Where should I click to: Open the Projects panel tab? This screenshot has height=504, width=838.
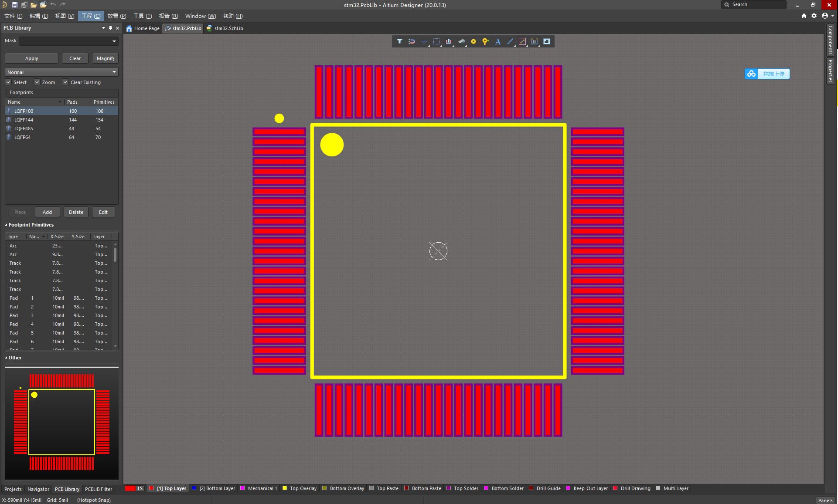tap(13, 489)
